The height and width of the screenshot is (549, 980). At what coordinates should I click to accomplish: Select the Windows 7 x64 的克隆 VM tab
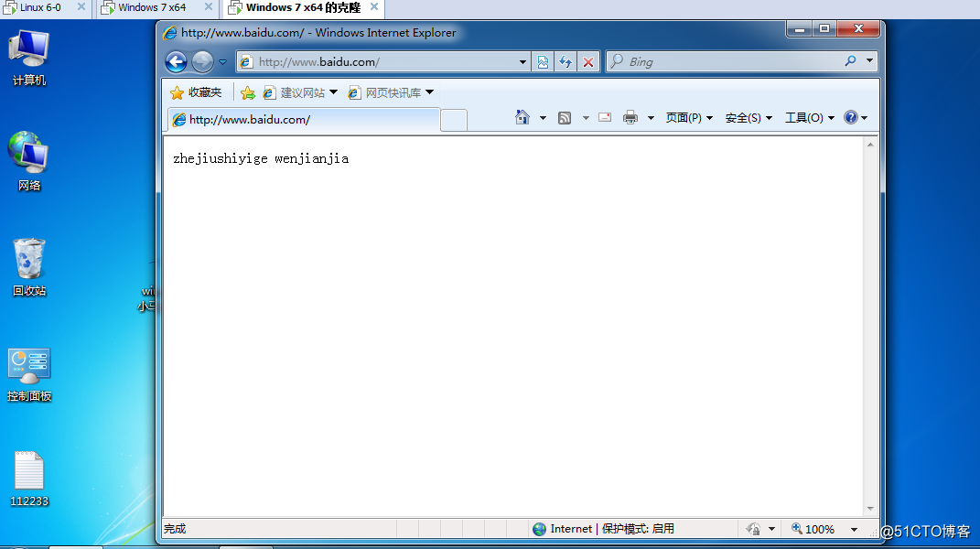tap(303, 7)
